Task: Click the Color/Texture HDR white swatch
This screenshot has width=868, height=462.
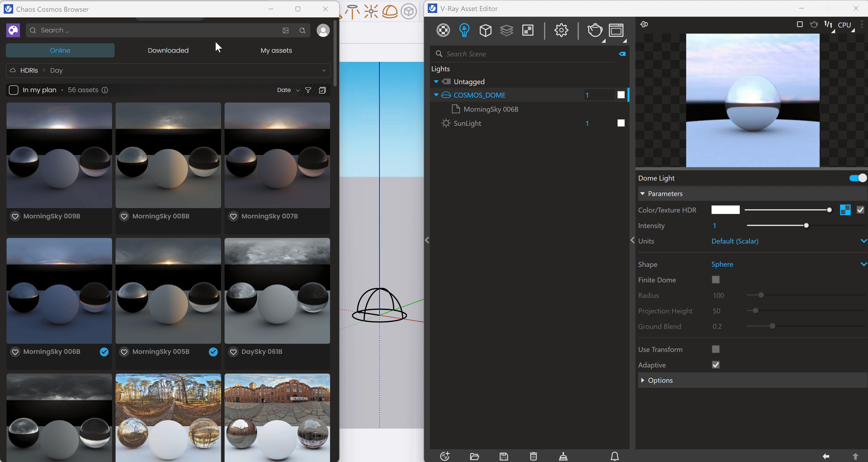Action: (x=725, y=210)
